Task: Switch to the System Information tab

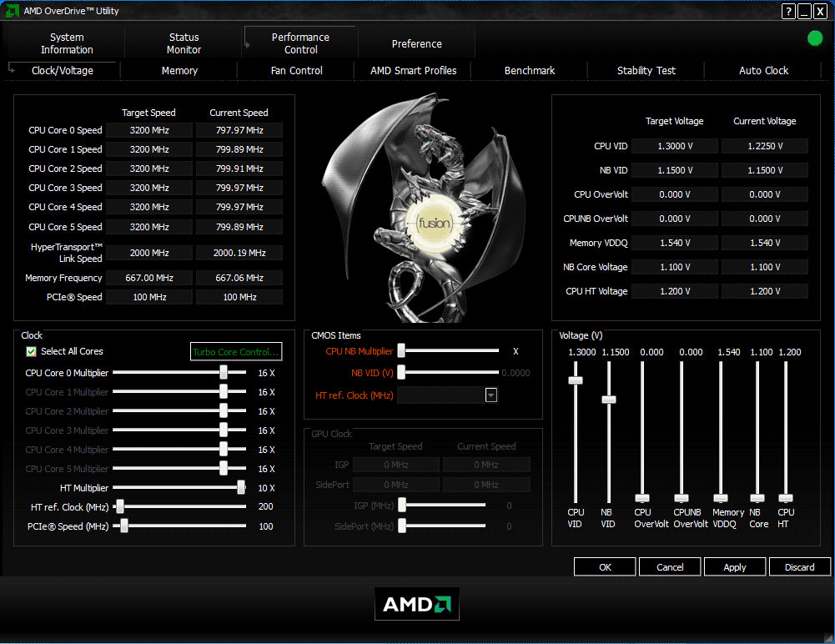Action: tap(67, 43)
